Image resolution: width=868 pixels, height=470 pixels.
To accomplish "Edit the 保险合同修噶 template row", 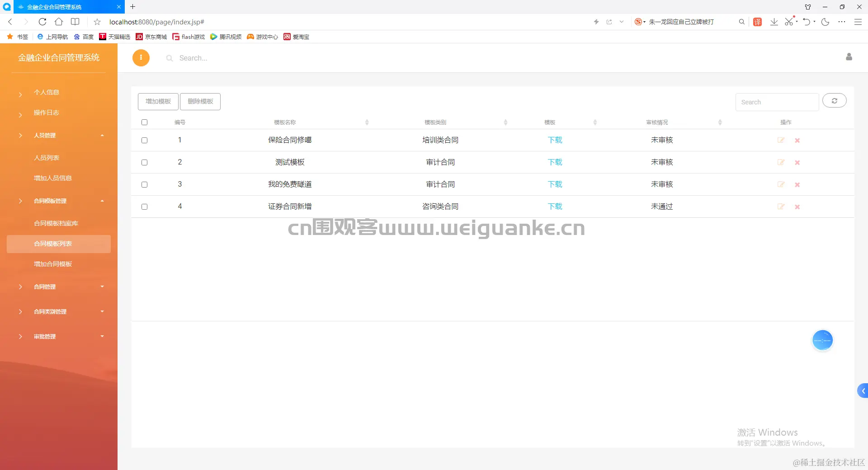I will pyautogui.click(x=781, y=140).
